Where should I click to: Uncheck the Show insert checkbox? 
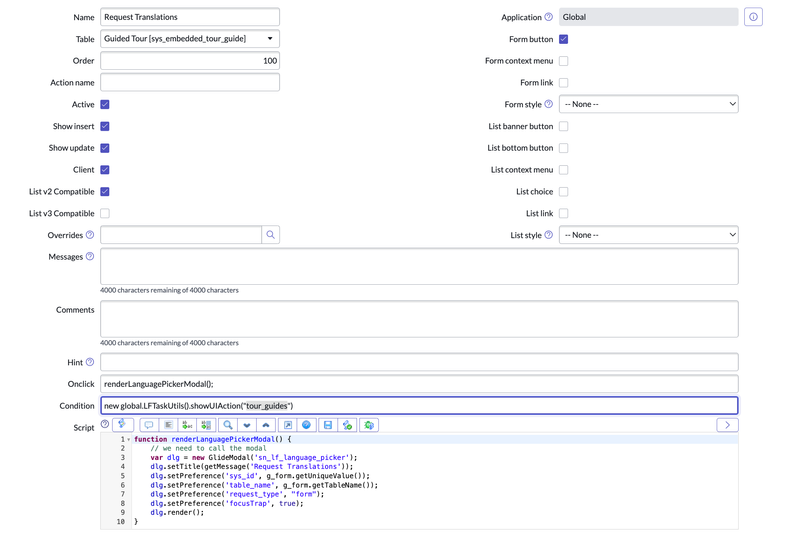(105, 126)
